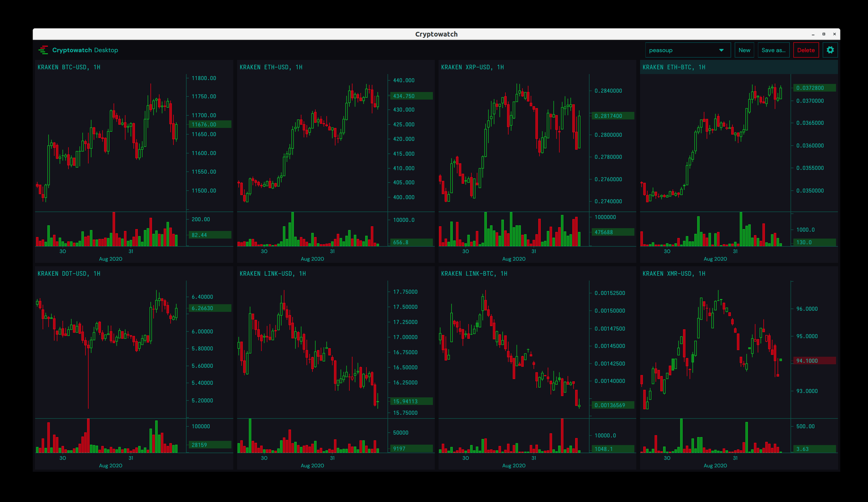Click the Save as... button
Viewport: 868px width, 502px height.
click(x=773, y=50)
